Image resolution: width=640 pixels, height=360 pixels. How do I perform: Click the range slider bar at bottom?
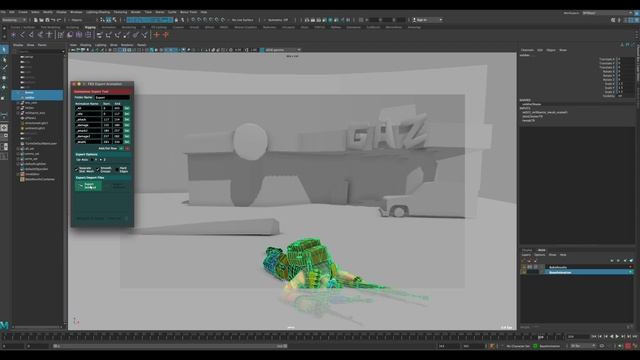coord(170,346)
